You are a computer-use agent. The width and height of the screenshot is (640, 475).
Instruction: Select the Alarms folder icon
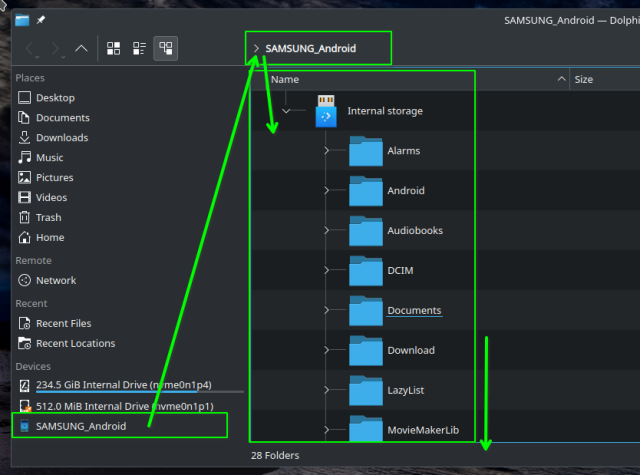(366, 151)
